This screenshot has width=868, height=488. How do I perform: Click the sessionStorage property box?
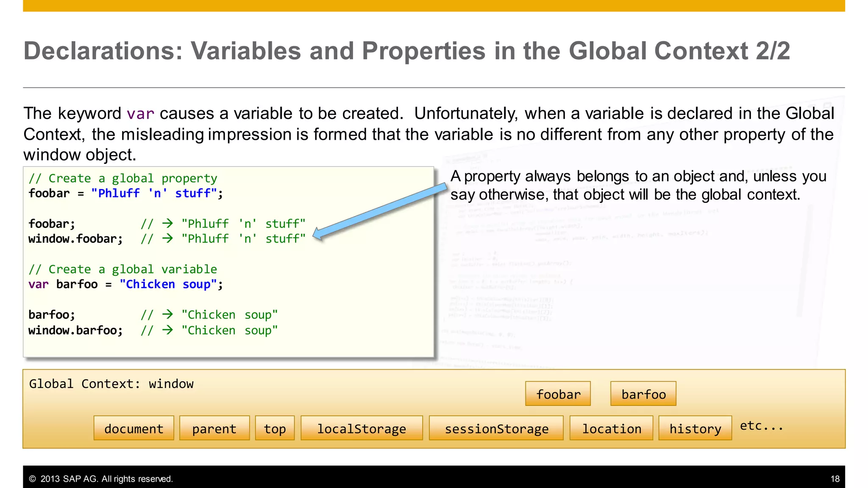click(496, 428)
